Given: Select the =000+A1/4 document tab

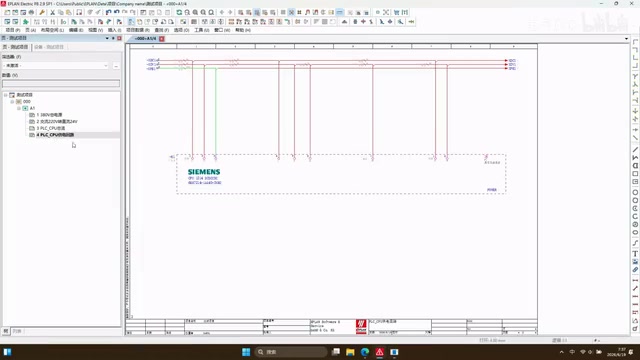Looking at the screenshot, I should pos(145,39).
